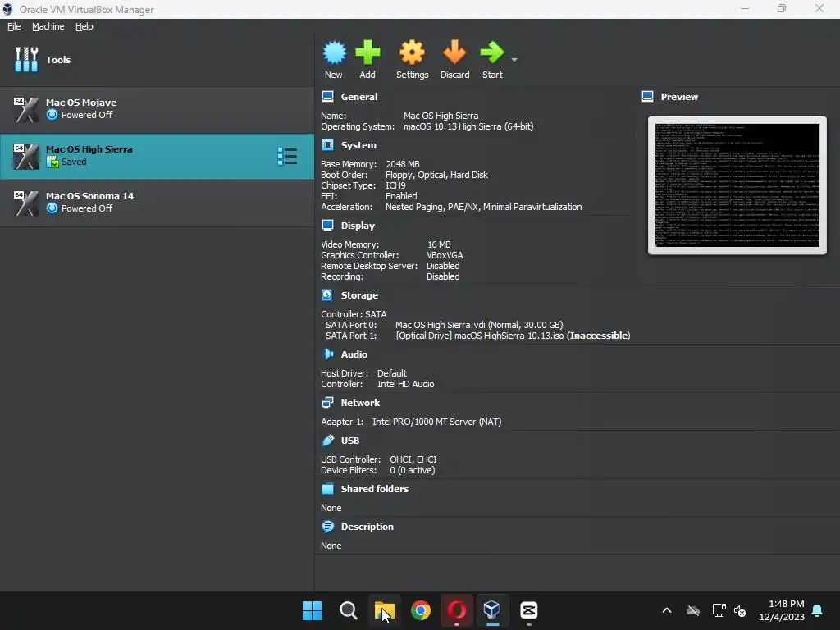Click the VM preview thumbnail

pos(737,185)
